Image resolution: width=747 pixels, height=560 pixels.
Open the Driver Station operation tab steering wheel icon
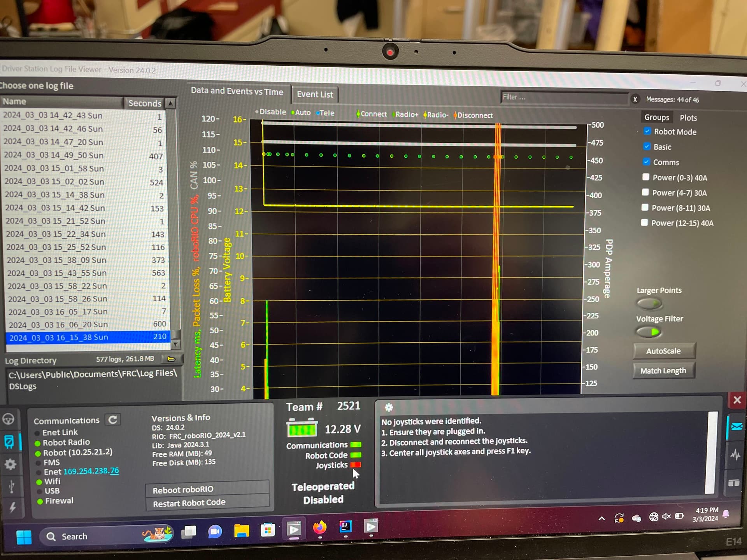pos(9,419)
